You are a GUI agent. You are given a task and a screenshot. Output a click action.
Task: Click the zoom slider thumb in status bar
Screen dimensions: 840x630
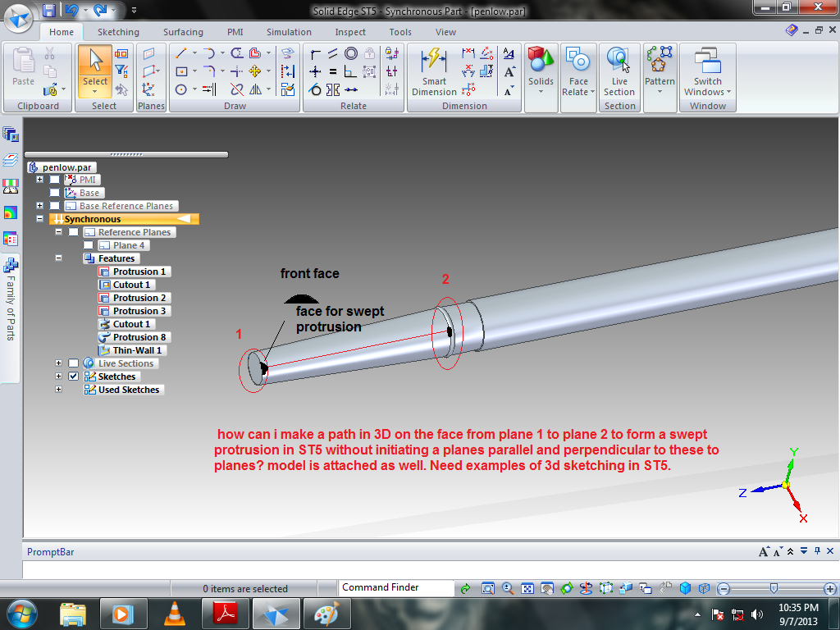(774, 589)
